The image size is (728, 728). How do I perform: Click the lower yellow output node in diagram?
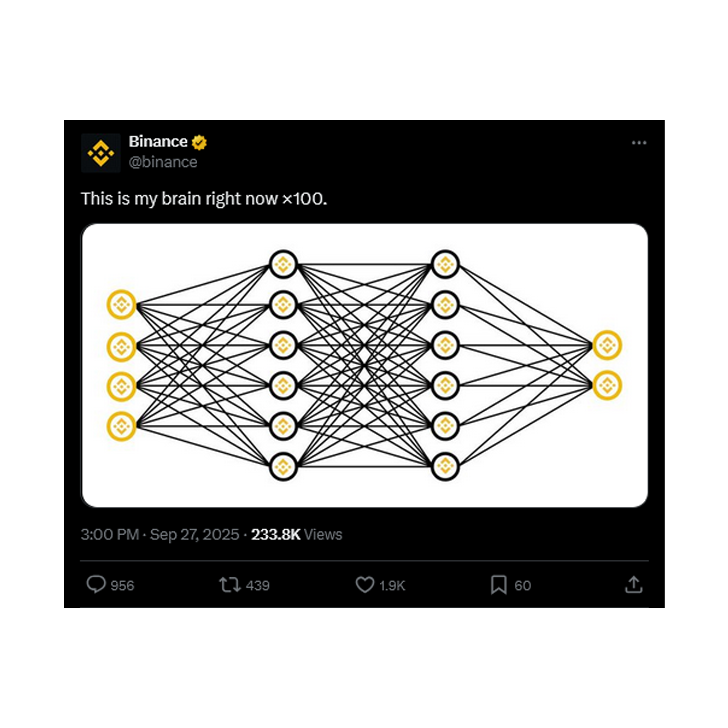point(607,385)
